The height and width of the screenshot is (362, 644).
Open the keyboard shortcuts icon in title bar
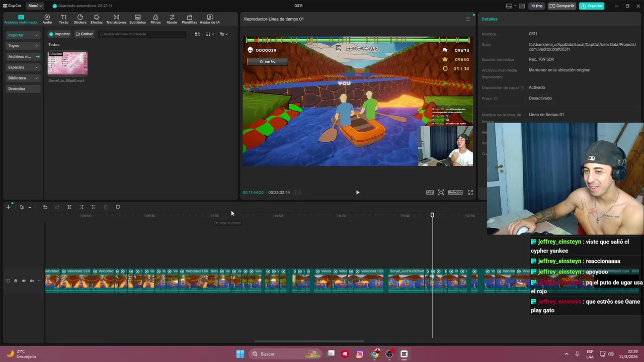click(522, 6)
